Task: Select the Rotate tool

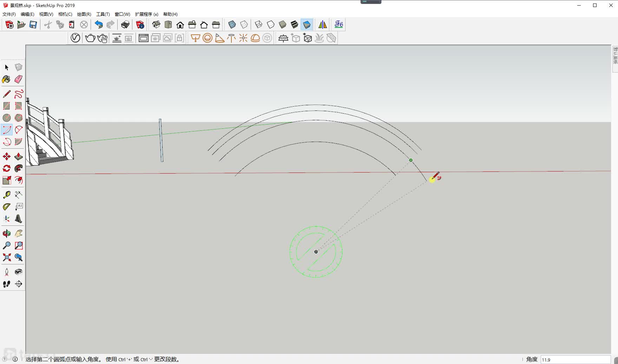Action: click(7, 168)
